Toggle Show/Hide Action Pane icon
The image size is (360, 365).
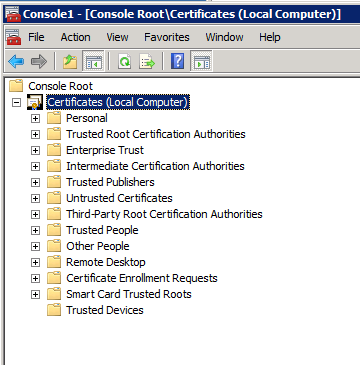pos(201,62)
